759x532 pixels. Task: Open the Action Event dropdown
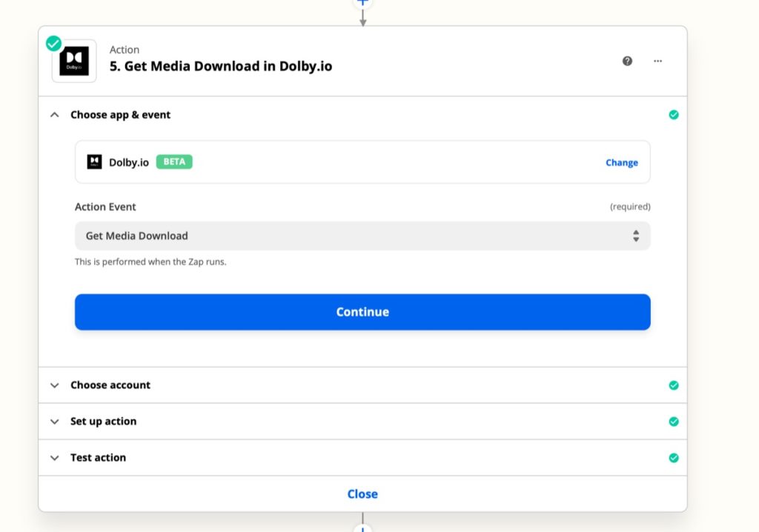362,236
